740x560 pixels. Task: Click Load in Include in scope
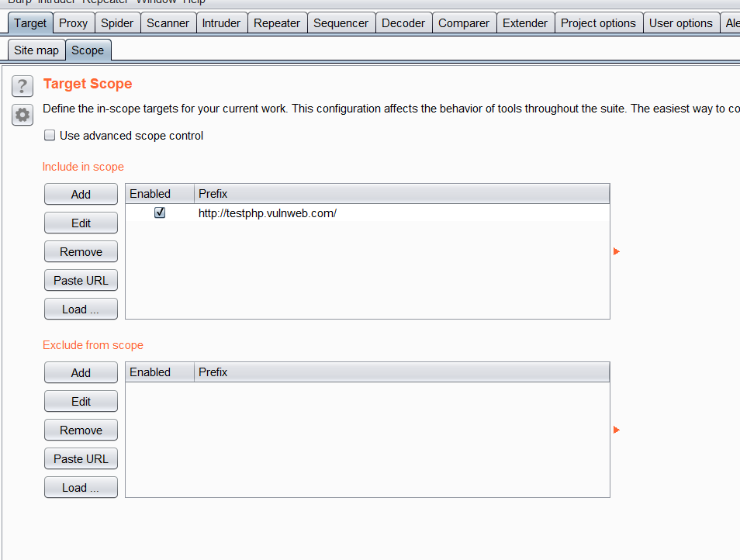click(x=81, y=309)
